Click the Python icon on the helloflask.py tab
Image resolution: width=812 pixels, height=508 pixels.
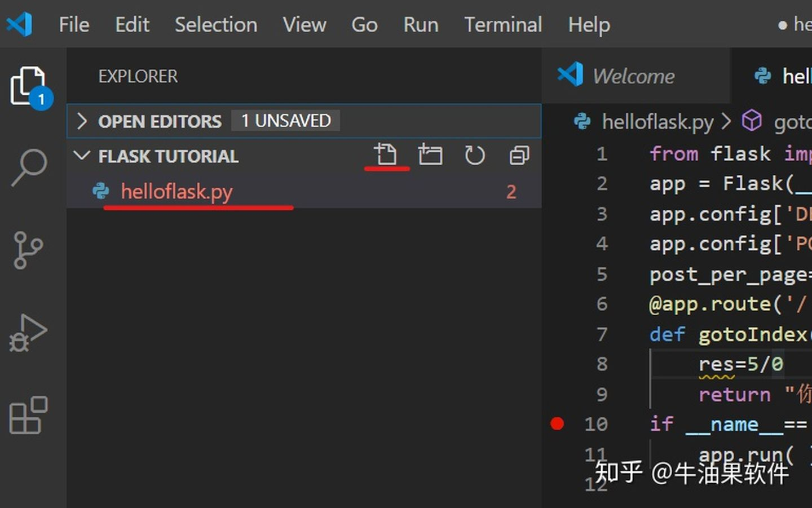pyautogui.click(x=763, y=76)
